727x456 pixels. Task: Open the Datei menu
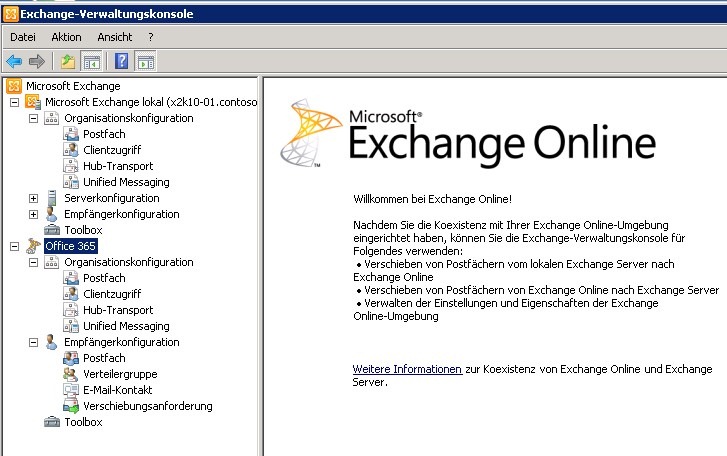pyautogui.click(x=23, y=37)
